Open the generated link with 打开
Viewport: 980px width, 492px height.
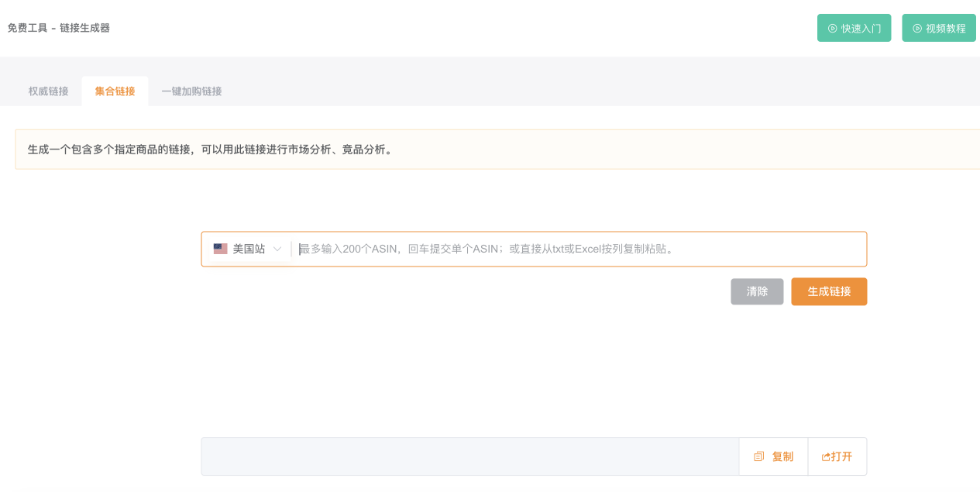837,456
